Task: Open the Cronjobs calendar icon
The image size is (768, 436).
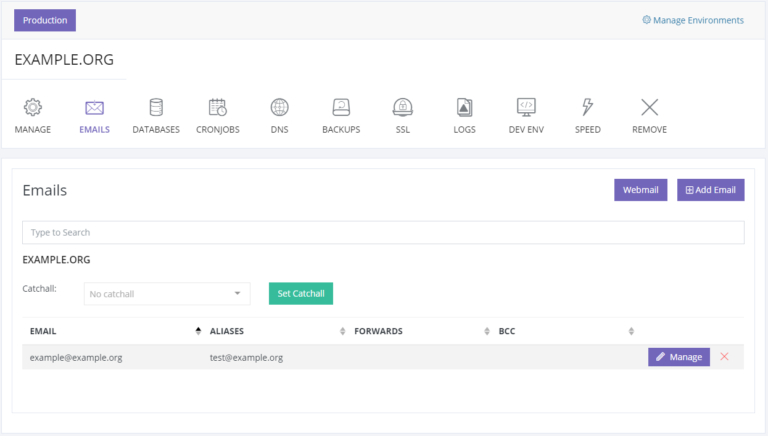Action: [217, 107]
